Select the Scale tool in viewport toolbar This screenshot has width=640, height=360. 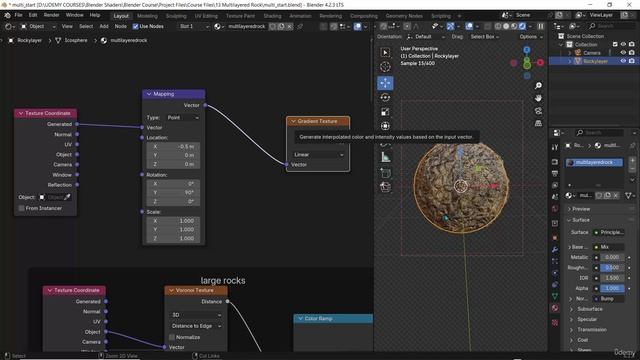385,112
